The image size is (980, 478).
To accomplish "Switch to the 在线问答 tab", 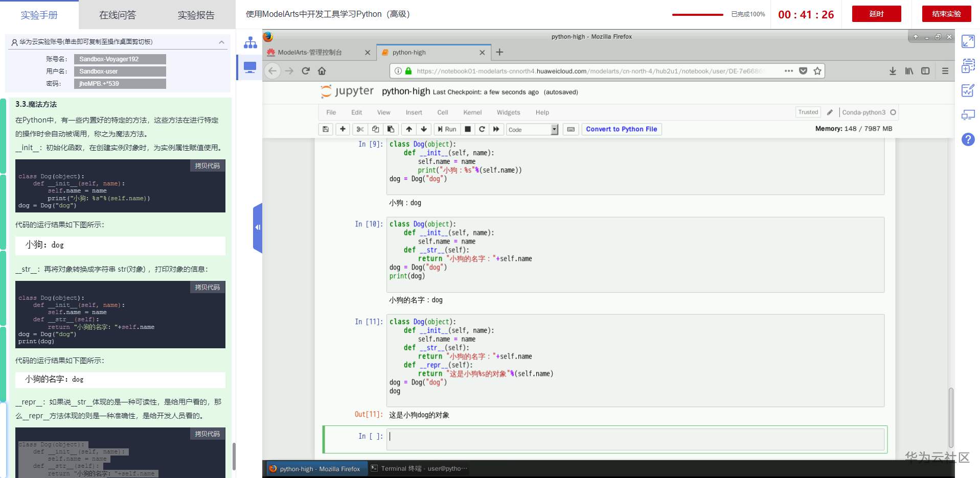I will click(118, 15).
